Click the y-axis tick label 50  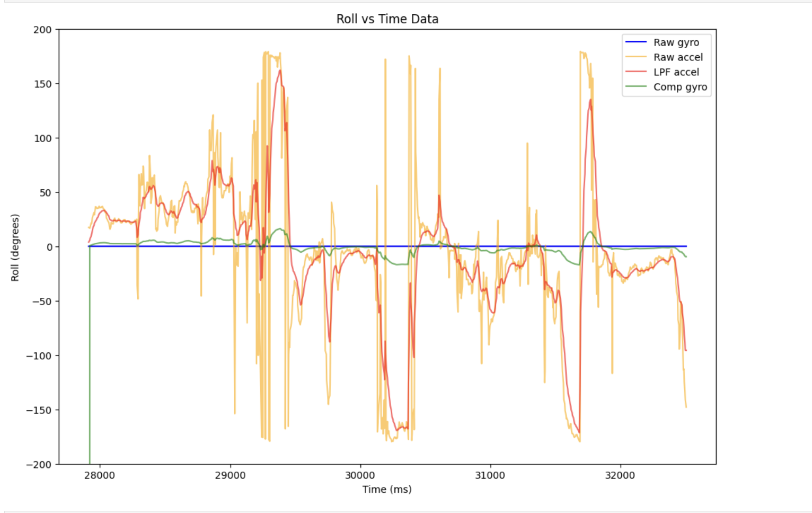click(46, 193)
